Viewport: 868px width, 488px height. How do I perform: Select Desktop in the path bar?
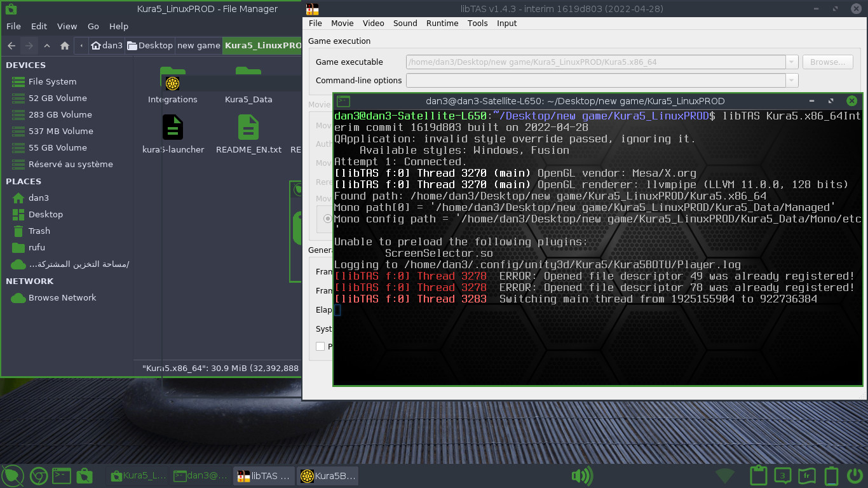click(150, 46)
